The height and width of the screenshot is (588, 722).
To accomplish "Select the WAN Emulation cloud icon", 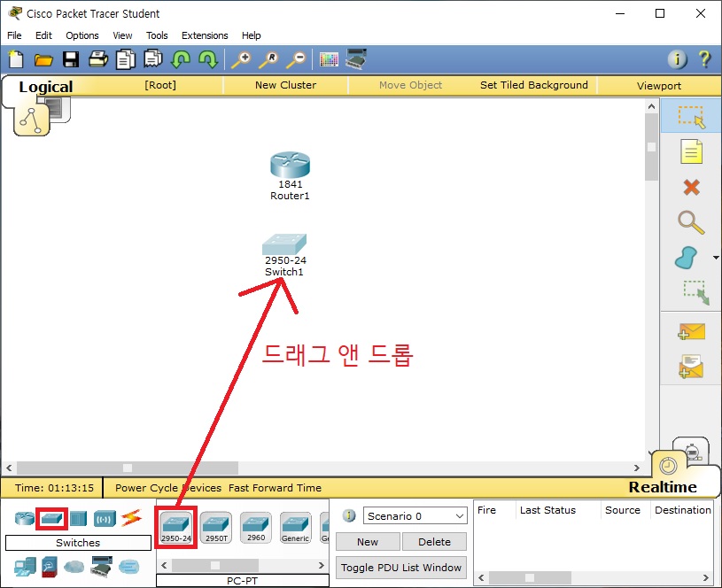I will point(74,567).
